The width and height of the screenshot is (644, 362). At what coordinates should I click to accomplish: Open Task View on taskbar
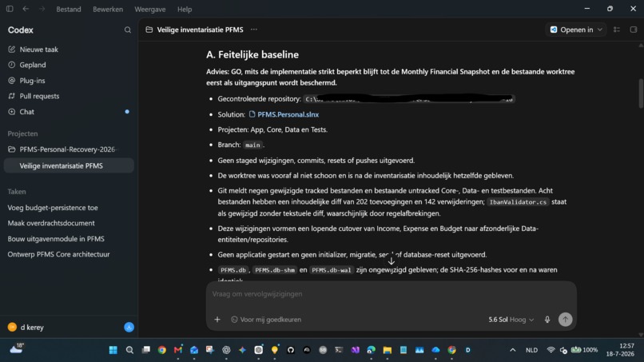coord(145,350)
